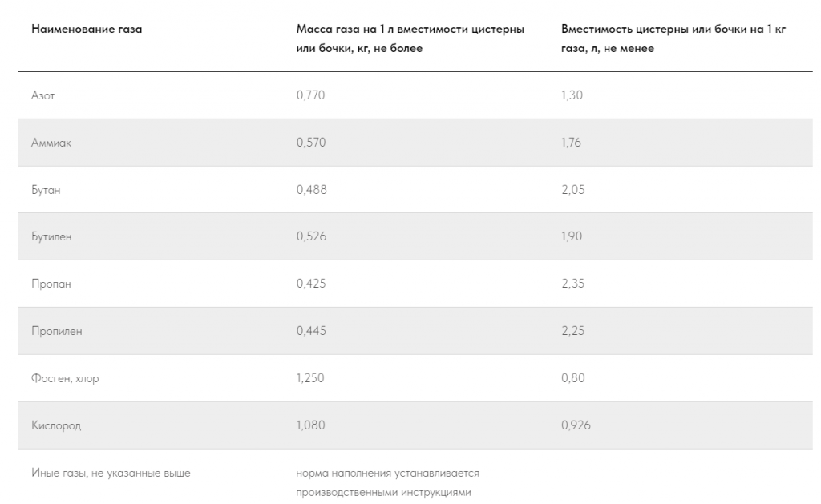The height and width of the screenshot is (504, 821).
Task: Click 'Иные газы, не указанные выше' text
Action: point(111,473)
